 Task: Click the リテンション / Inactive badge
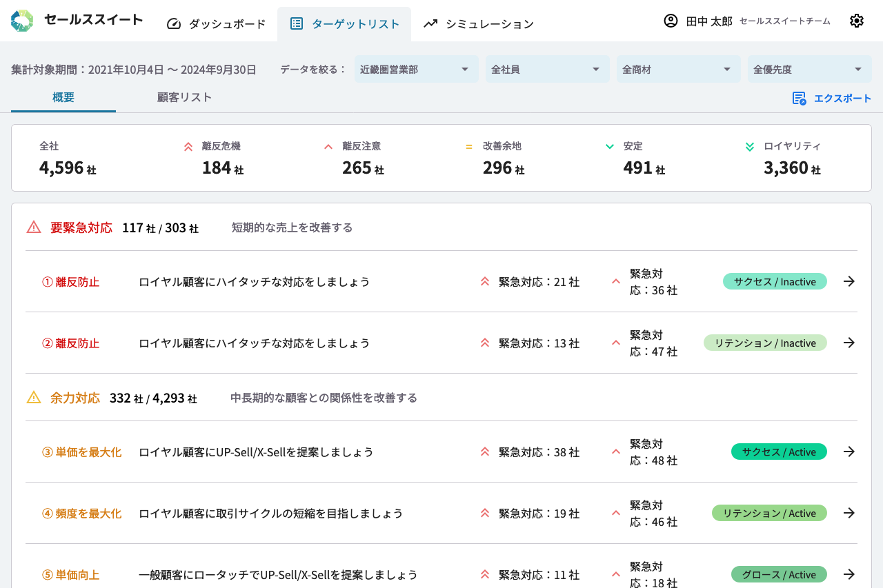(765, 343)
